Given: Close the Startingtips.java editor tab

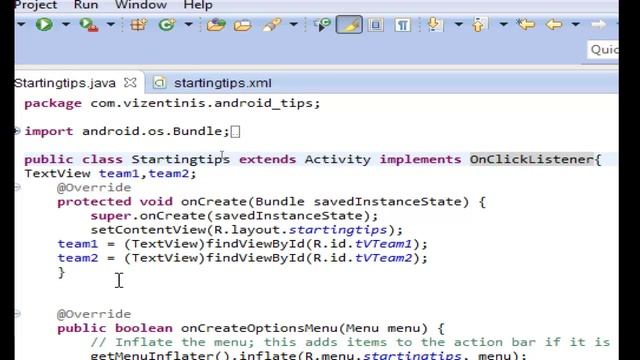Looking at the screenshot, I should pyautogui.click(x=130, y=82).
